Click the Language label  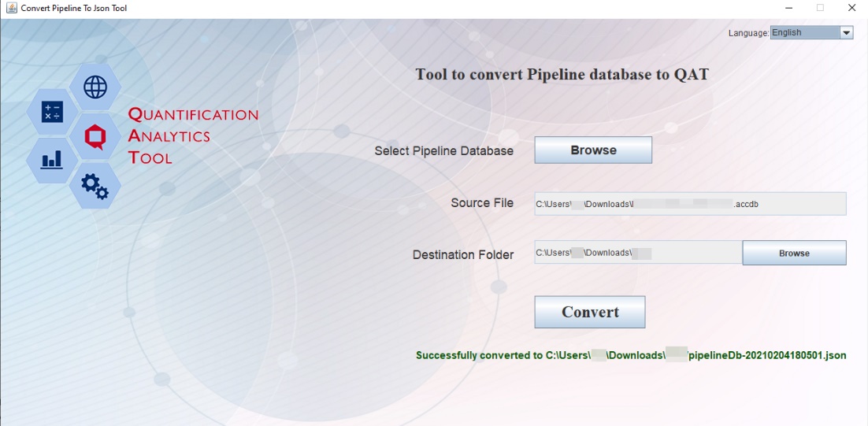pyautogui.click(x=748, y=33)
